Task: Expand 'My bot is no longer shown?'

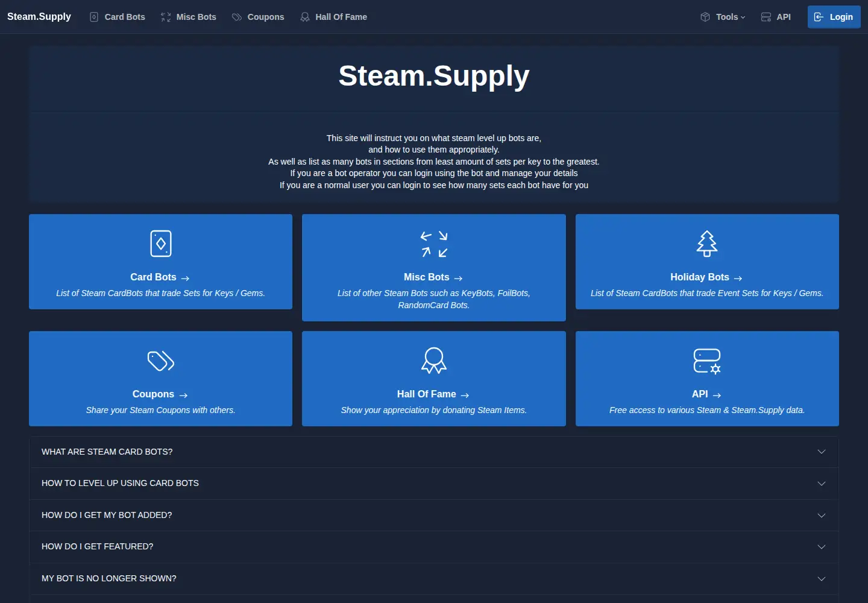Action: pyautogui.click(x=434, y=579)
